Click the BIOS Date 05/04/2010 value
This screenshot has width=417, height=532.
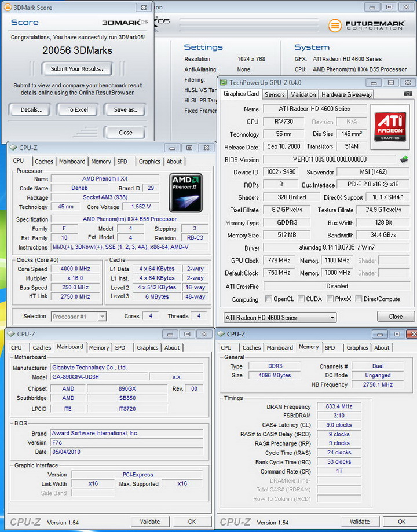pos(127,452)
